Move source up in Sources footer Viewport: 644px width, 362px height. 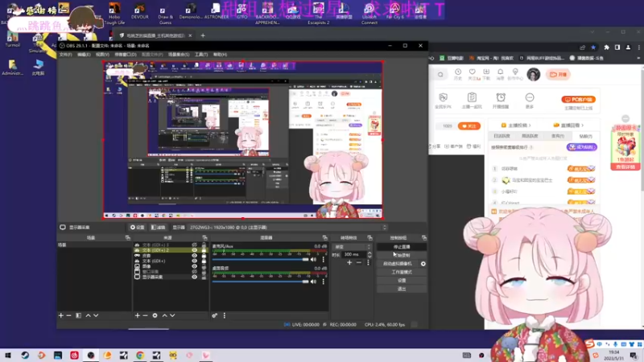pyautogui.click(x=164, y=315)
